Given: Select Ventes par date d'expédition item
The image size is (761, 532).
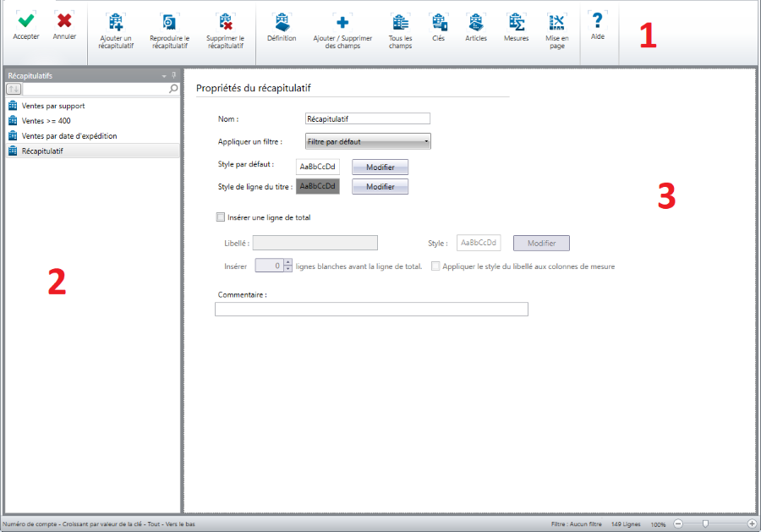Looking at the screenshot, I should (68, 136).
